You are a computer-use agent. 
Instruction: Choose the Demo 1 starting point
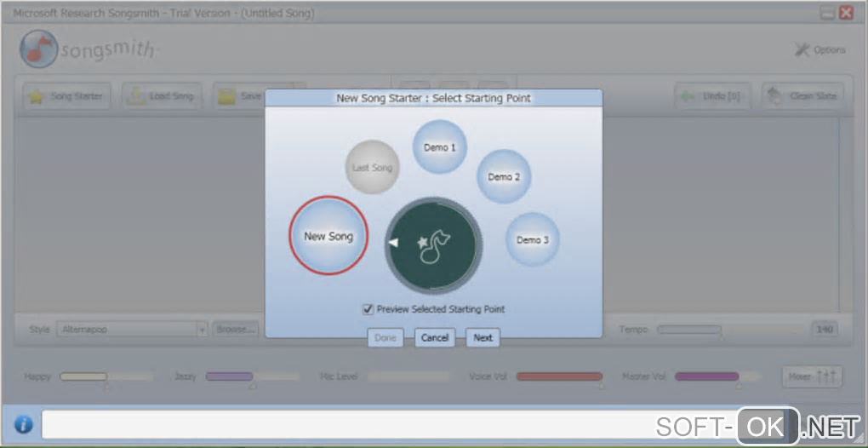pos(440,147)
